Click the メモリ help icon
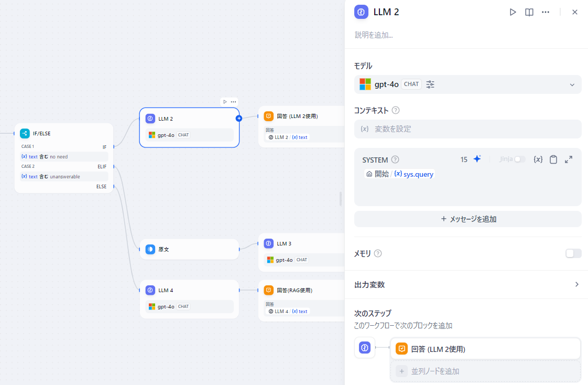588x385 pixels. click(x=378, y=254)
